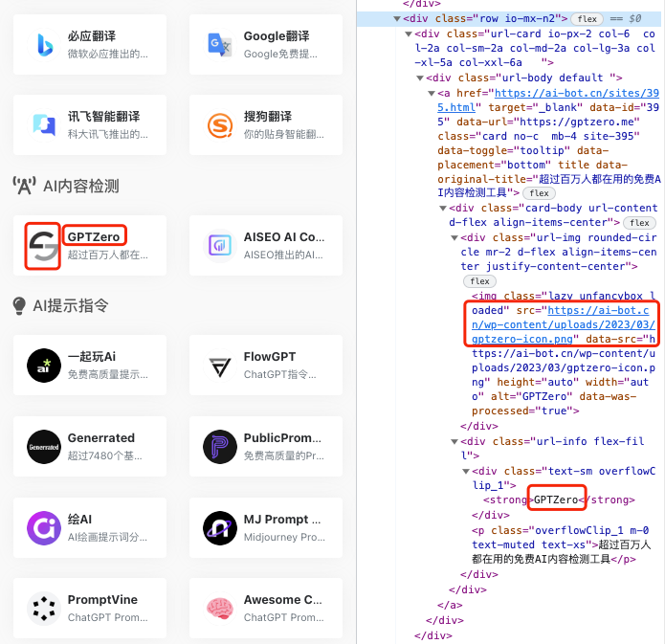This screenshot has width=665, height=644.
Task: Open the 搜狗翻译 card title
Action: click(x=268, y=116)
